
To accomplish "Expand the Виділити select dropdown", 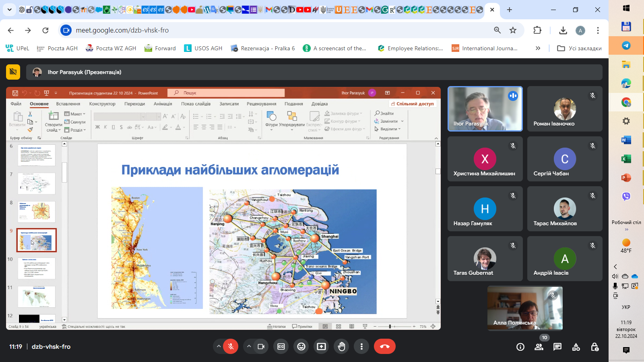I will point(388,129).
